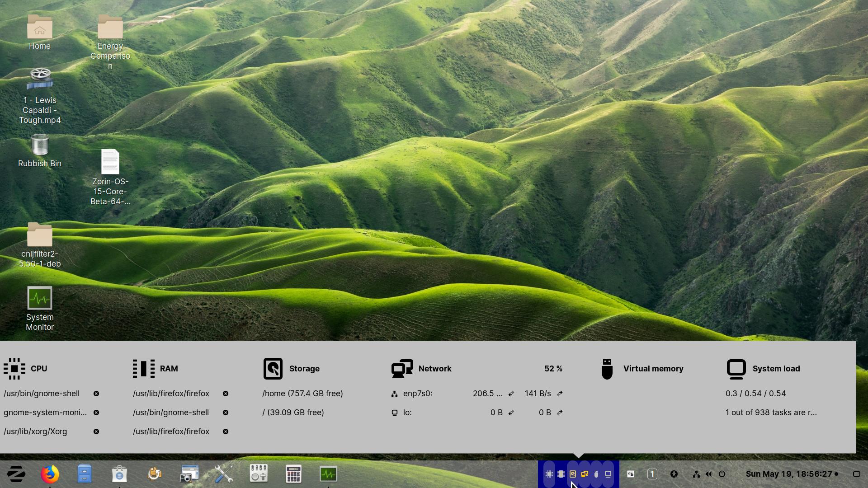Viewport: 868px width, 488px height.
Task: Select the /home storage entry
Action: 302,394
